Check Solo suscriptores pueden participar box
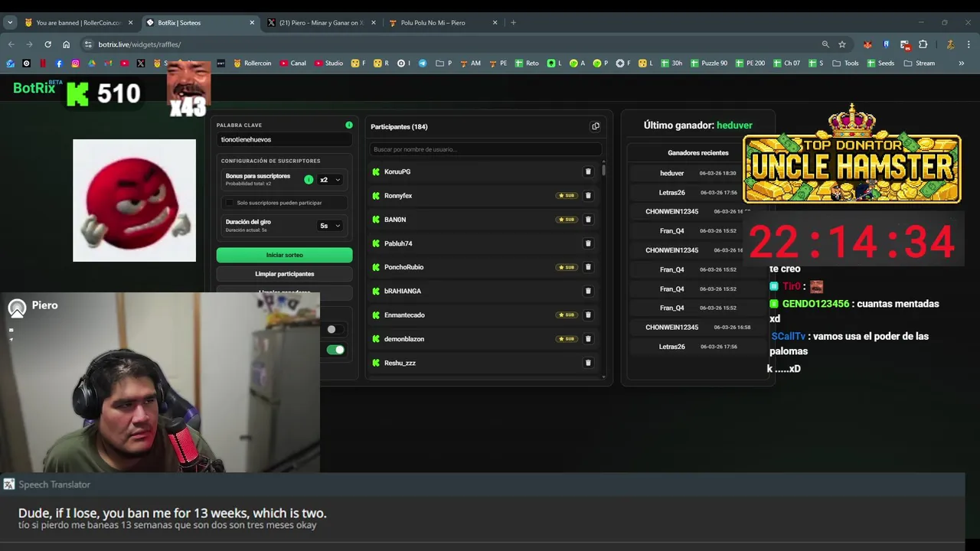Viewport: 980px width, 551px height. [x=229, y=203]
